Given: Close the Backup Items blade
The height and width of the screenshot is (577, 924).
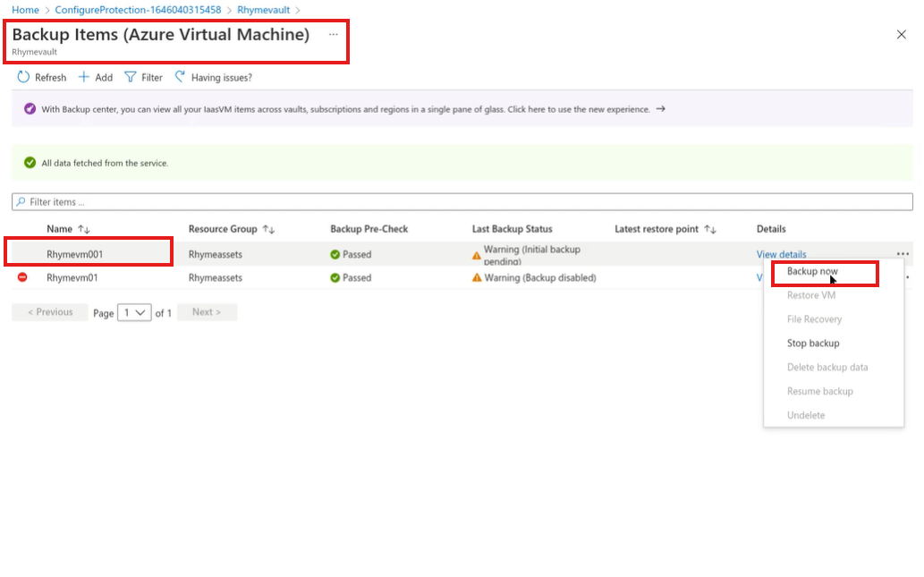Looking at the screenshot, I should pyautogui.click(x=901, y=35).
